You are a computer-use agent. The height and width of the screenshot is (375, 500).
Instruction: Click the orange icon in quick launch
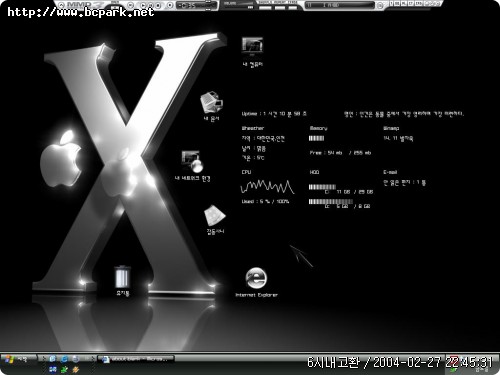tap(76, 369)
